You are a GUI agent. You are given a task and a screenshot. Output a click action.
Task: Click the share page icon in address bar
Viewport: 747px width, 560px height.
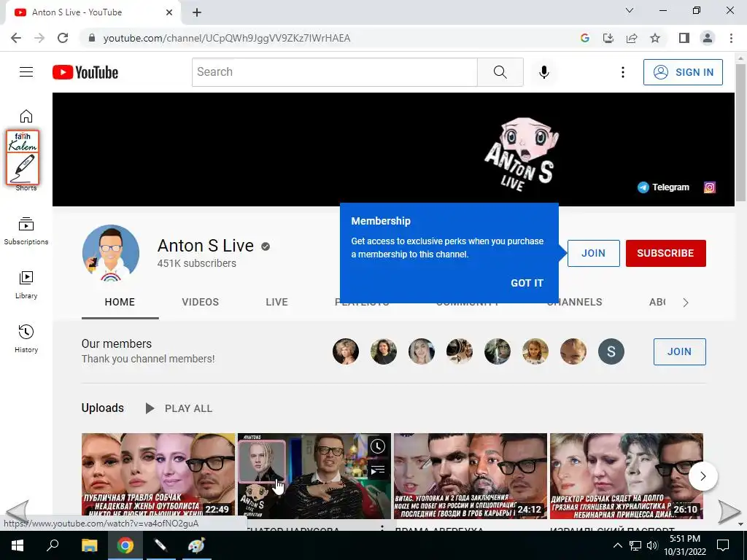point(632,38)
